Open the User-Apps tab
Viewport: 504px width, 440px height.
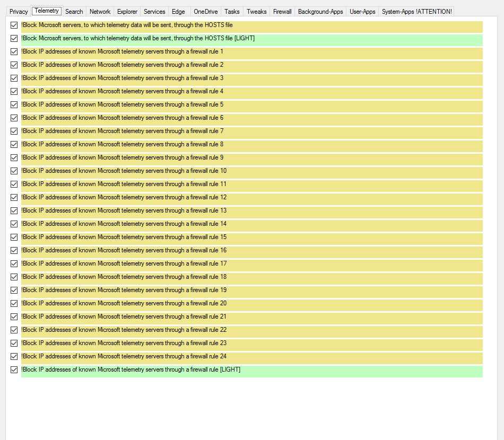click(362, 12)
